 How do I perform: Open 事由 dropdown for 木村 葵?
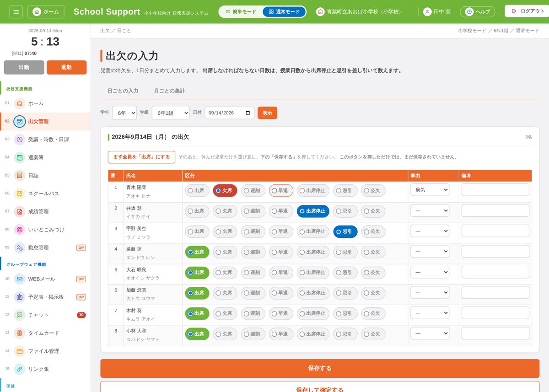pos(430,313)
